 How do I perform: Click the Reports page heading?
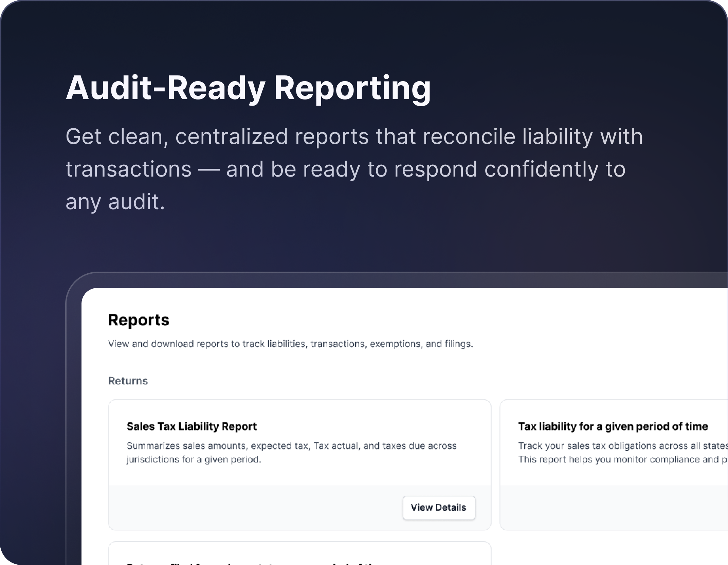tap(139, 320)
